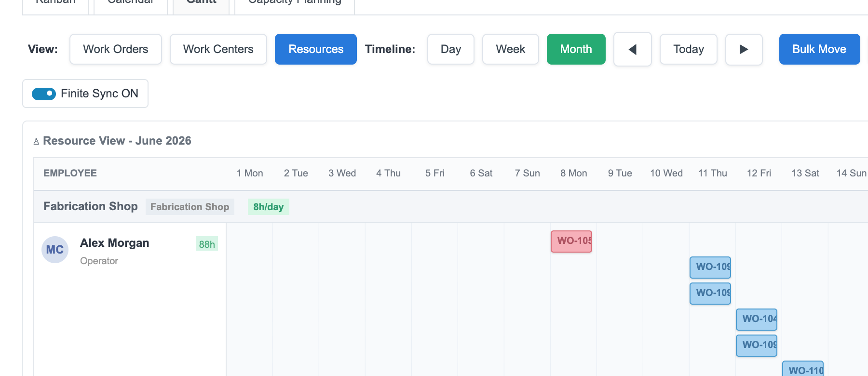The image size is (868, 376).
Task: Jump to Today on the timeline
Action: coord(689,49)
